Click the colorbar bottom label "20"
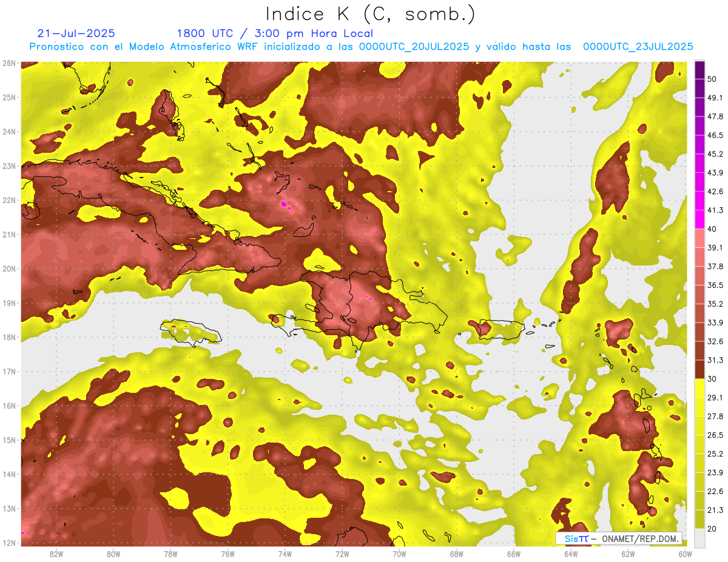This screenshot has height=562, width=728. click(x=712, y=529)
